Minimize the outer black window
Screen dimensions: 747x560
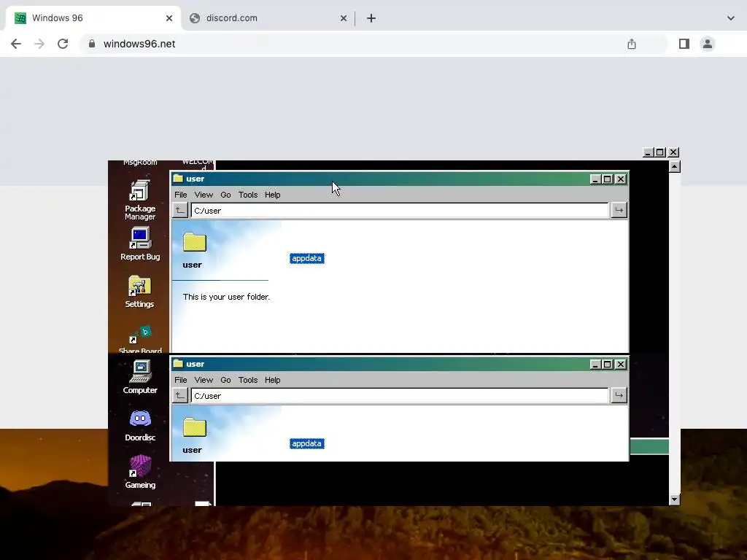click(648, 152)
